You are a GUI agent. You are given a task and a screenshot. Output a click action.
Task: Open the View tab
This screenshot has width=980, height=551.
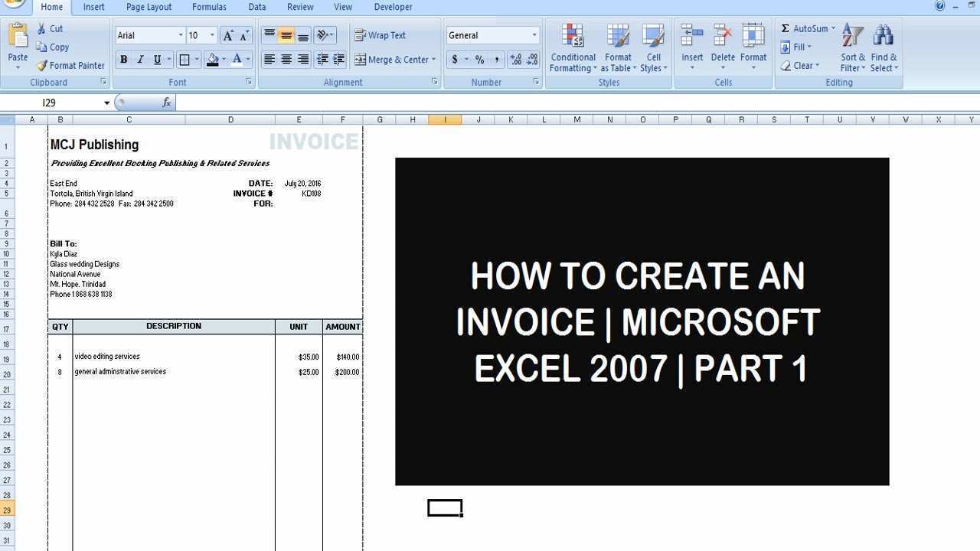point(343,7)
